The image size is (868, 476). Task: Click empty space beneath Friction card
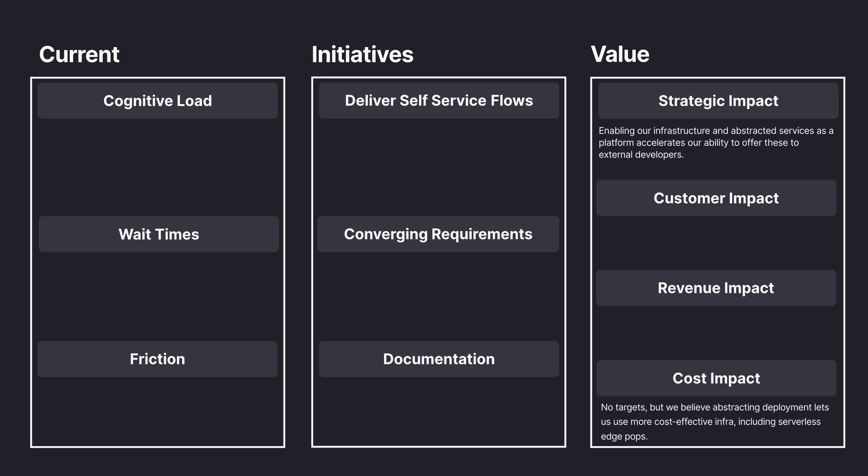[157, 411]
